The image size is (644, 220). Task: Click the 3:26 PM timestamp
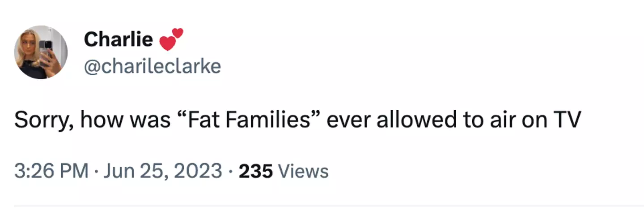(51, 171)
